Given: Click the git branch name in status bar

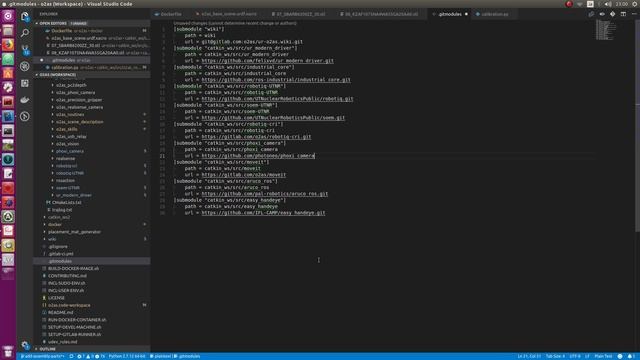Looking at the screenshot, I should click(x=42, y=356).
